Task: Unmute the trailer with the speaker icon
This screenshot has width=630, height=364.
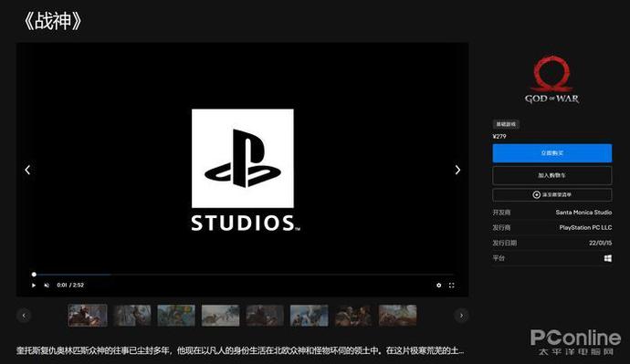Action: tap(47, 286)
